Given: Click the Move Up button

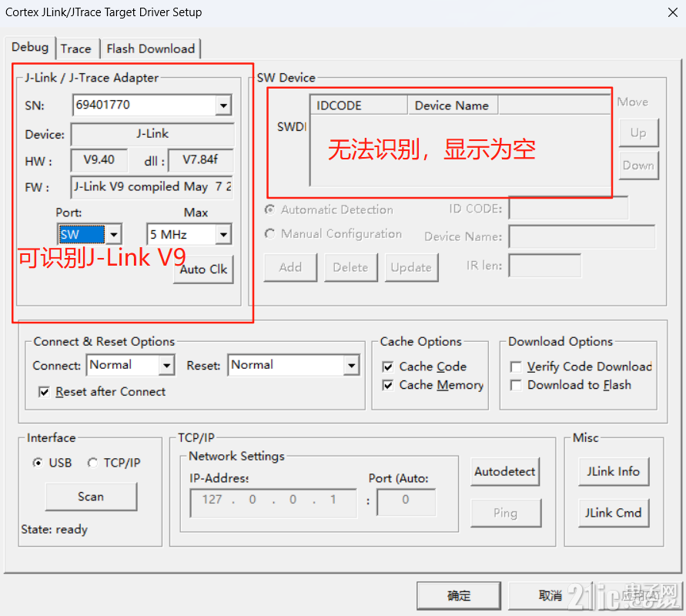Looking at the screenshot, I should (x=639, y=132).
